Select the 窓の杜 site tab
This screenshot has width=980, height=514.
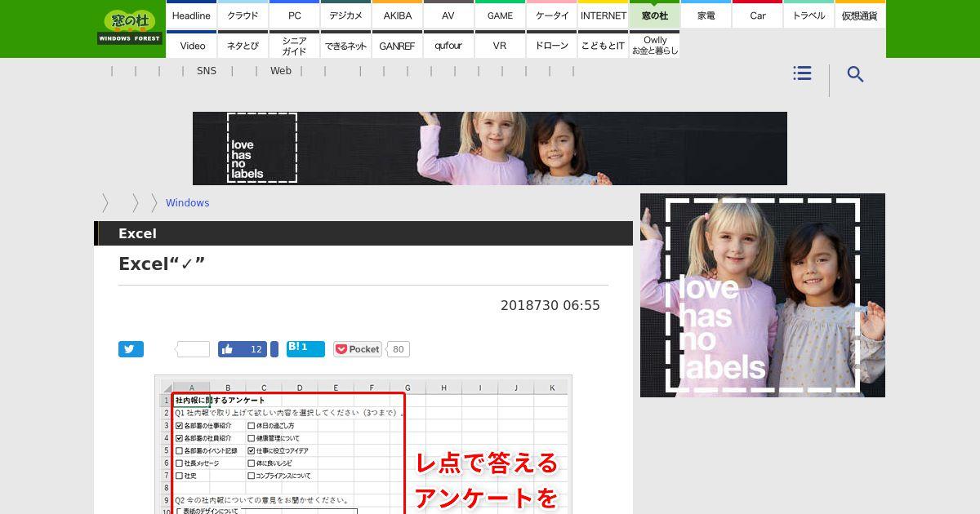tap(654, 16)
